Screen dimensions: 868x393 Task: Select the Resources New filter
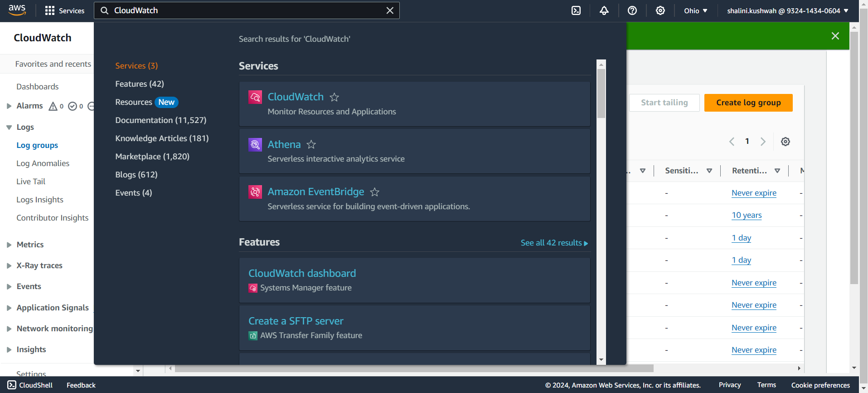coord(146,102)
